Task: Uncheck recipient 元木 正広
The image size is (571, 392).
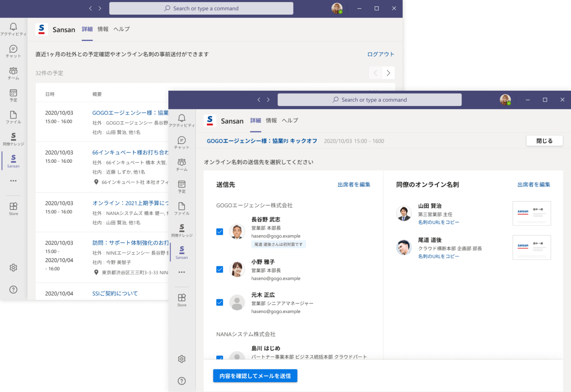Action: coord(220,302)
